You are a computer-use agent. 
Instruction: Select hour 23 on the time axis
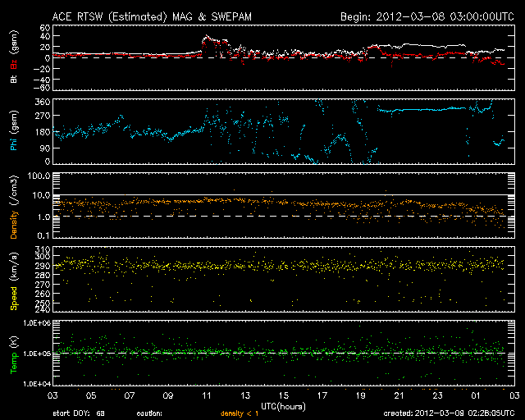[x=437, y=395]
